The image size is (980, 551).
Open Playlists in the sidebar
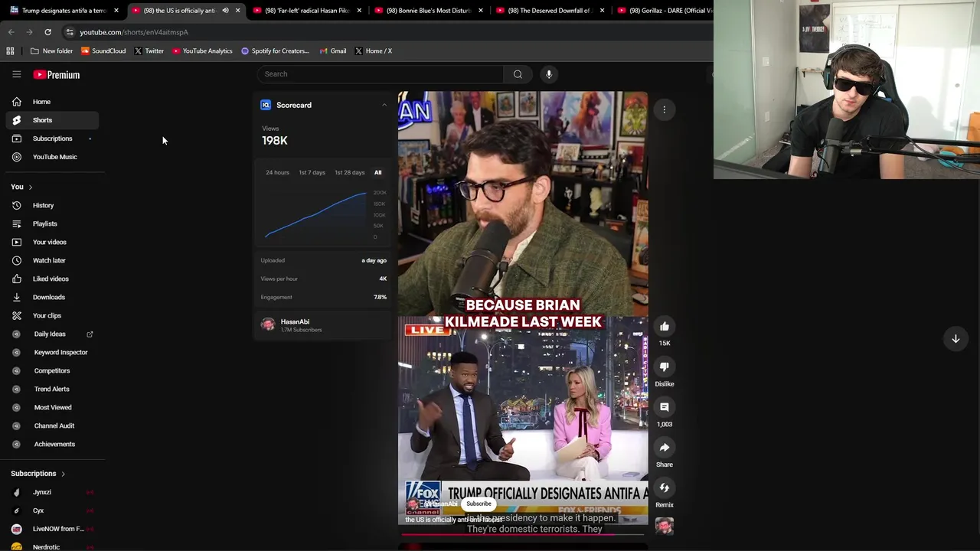(52, 223)
